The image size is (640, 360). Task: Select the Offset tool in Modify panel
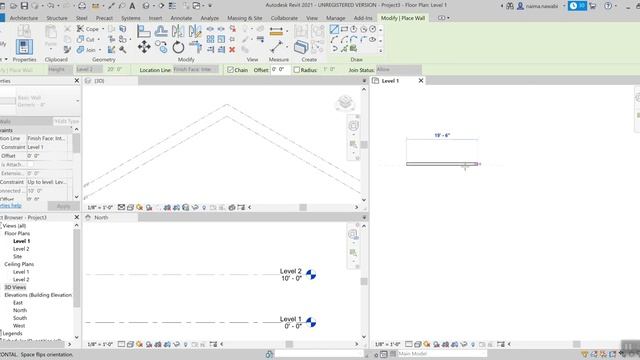[x=161, y=31]
